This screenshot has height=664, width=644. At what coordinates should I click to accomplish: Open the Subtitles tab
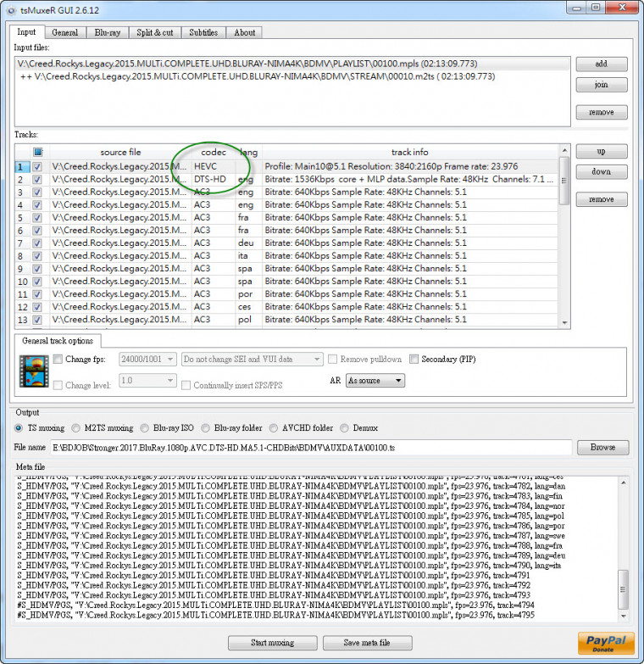pos(203,32)
